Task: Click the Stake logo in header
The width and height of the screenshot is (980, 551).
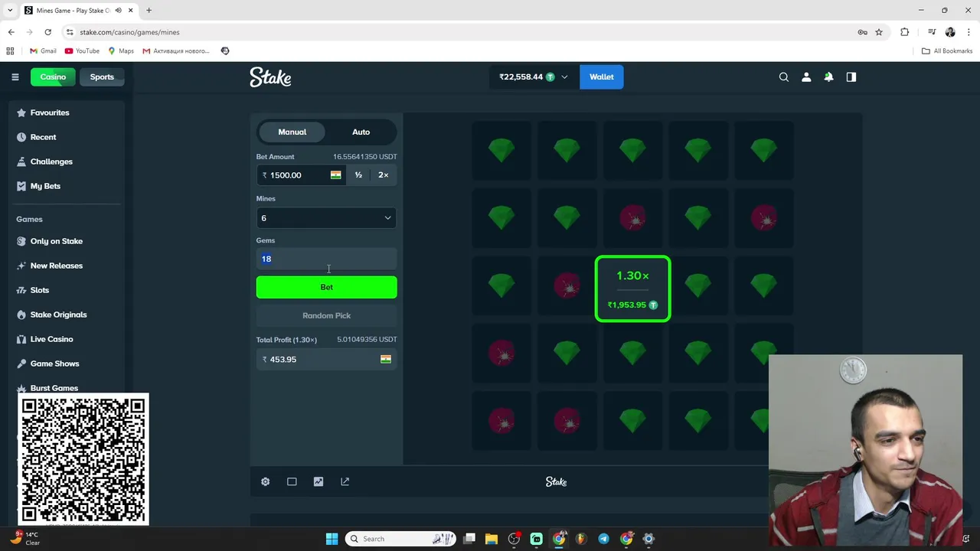Action: [270, 77]
